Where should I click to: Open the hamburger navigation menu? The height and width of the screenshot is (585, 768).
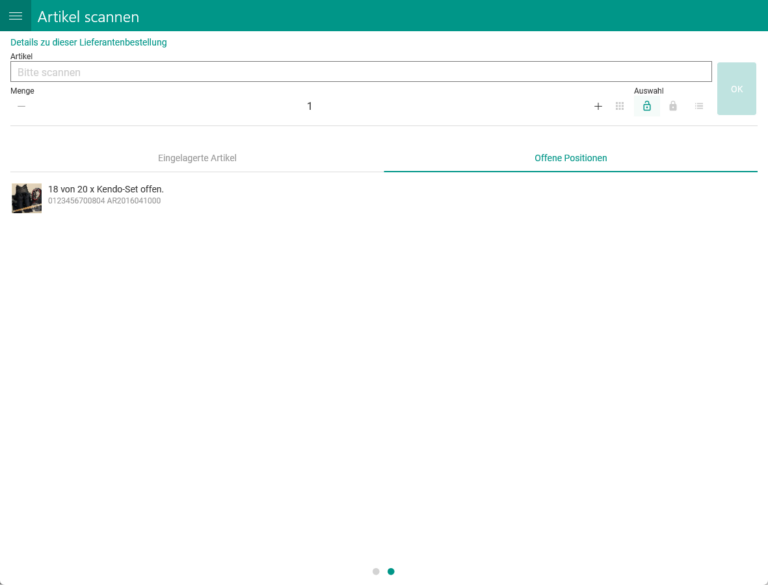(15, 16)
